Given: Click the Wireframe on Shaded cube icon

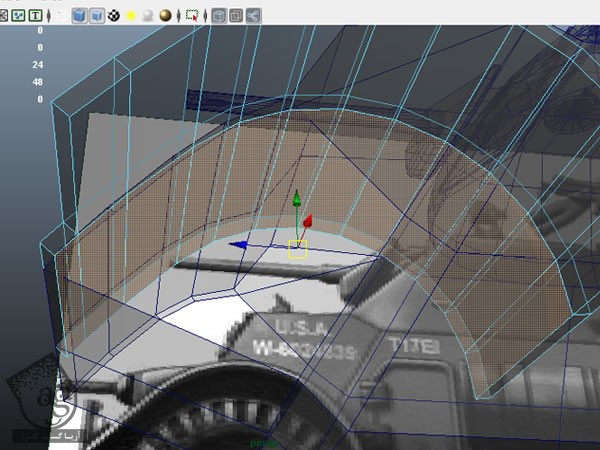Looking at the screenshot, I should [98, 15].
